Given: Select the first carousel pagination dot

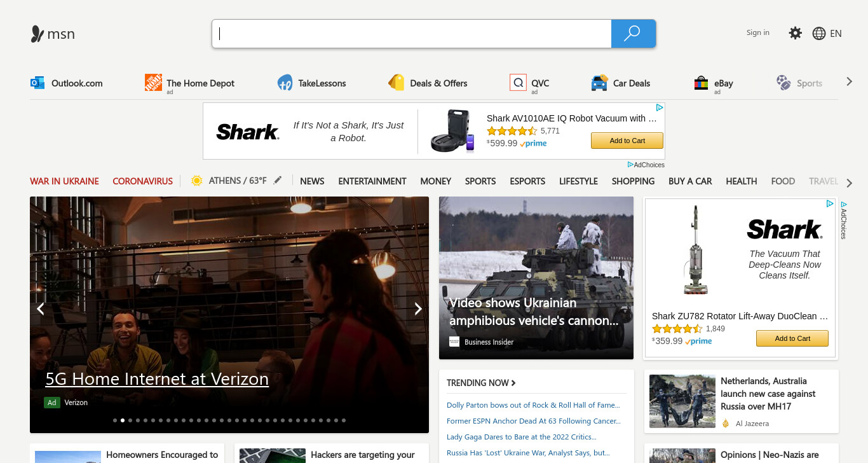Looking at the screenshot, I should [x=115, y=420].
